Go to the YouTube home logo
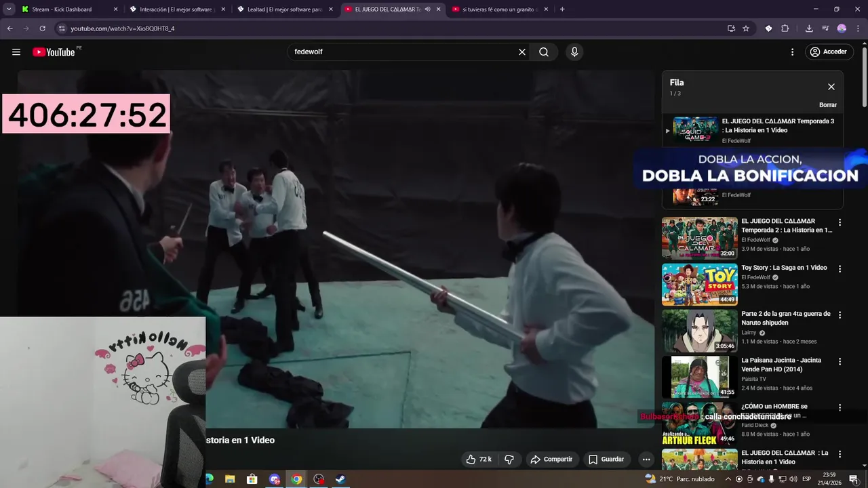 pyautogui.click(x=54, y=52)
